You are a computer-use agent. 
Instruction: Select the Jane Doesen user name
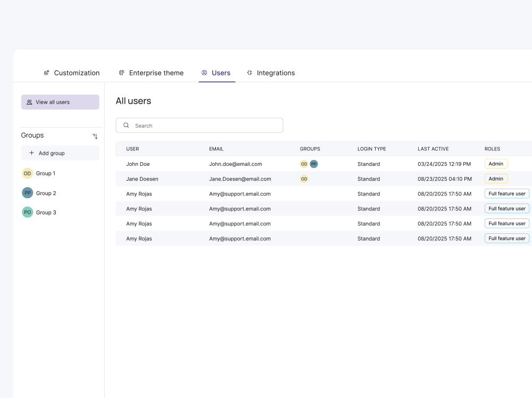pos(142,179)
